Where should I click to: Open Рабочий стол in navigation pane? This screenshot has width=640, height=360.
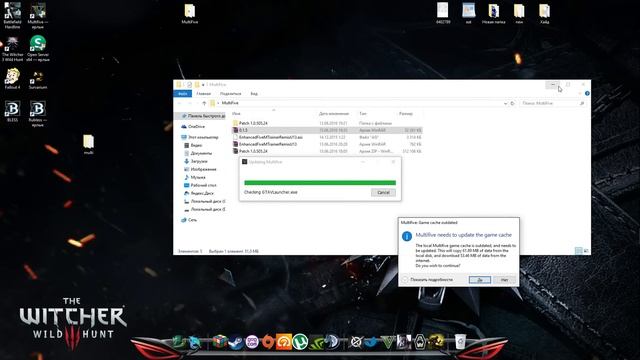click(x=200, y=185)
